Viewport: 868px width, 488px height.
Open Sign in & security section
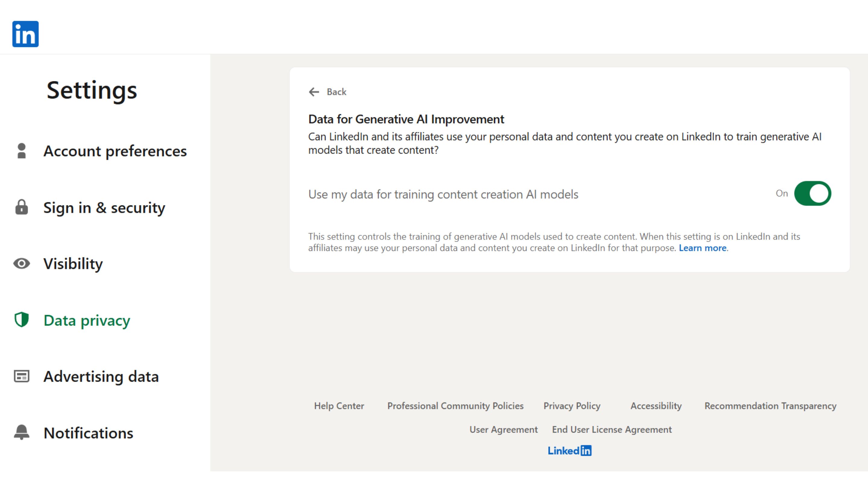point(104,208)
